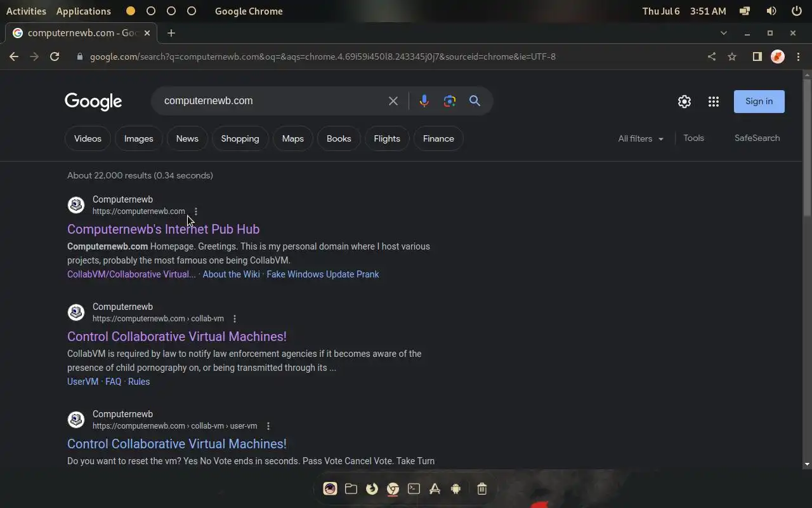Switch to the Finance filter

click(438, 138)
